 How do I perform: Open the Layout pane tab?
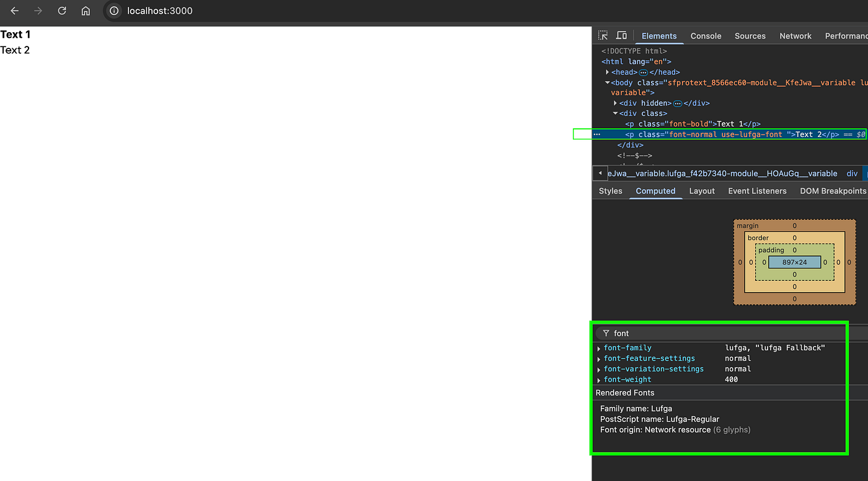coord(702,191)
